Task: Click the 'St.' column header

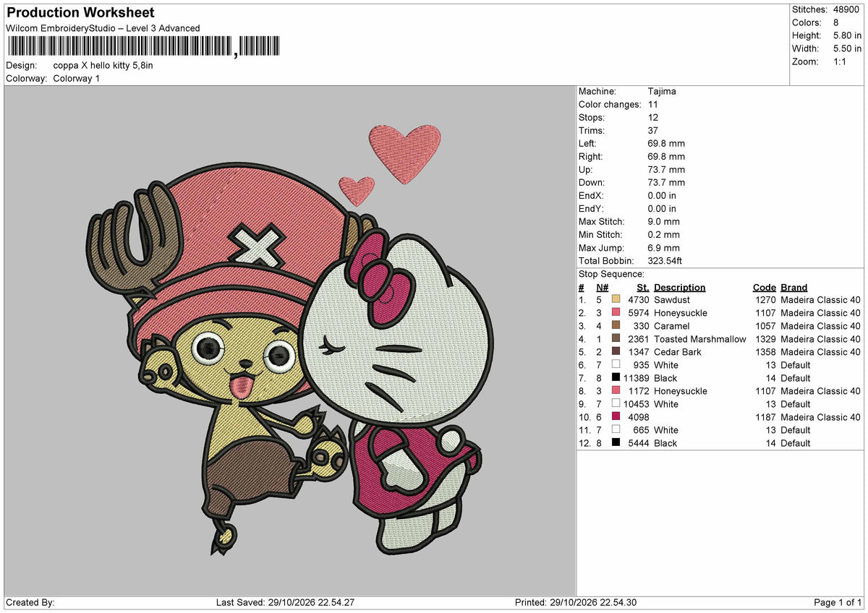Action: (643, 287)
